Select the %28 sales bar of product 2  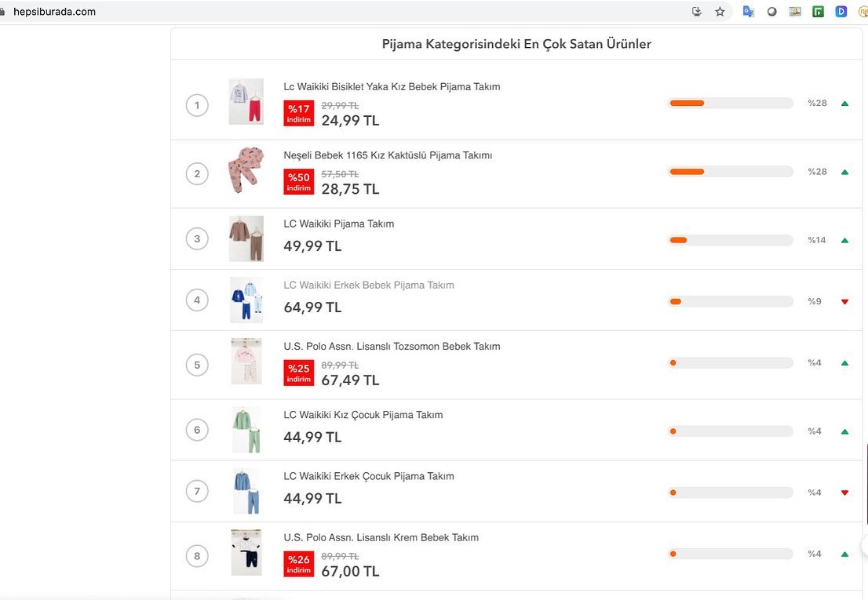point(731,172)
